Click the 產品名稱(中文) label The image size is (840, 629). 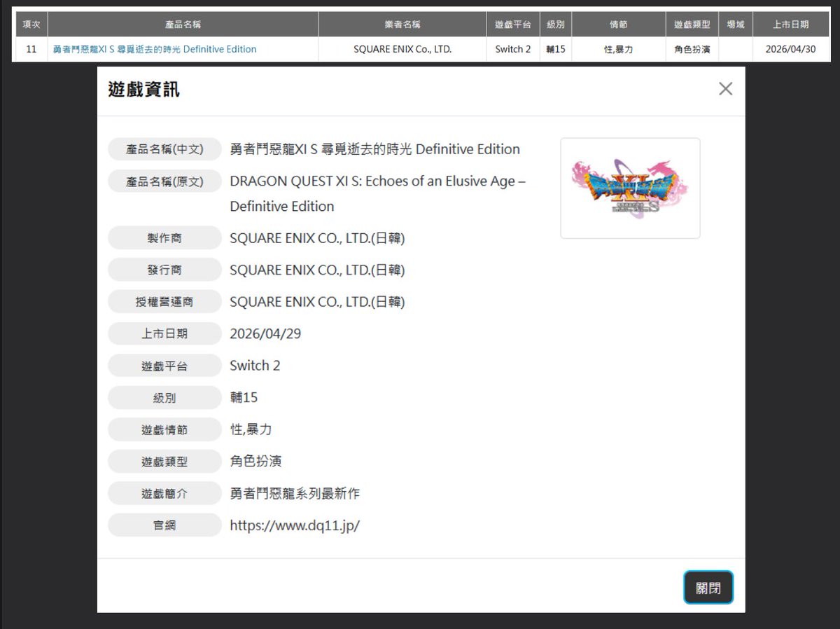(164, 149)
